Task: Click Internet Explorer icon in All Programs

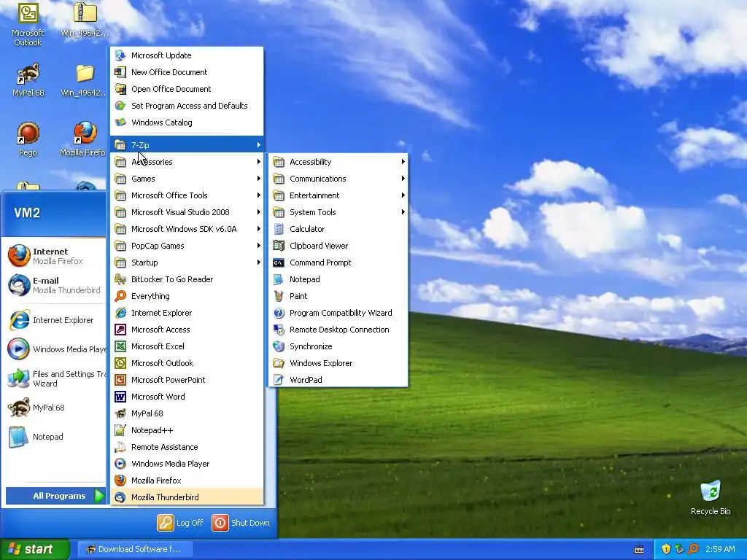Action: (x=120, y=312)
